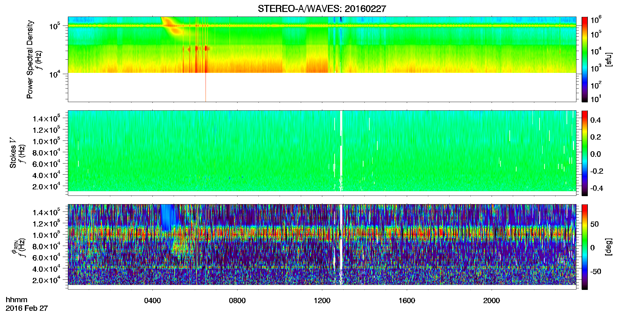The image size is (644, 332).
Task: Click the white data gap in Stokes V panel
Action: point(341,151)
